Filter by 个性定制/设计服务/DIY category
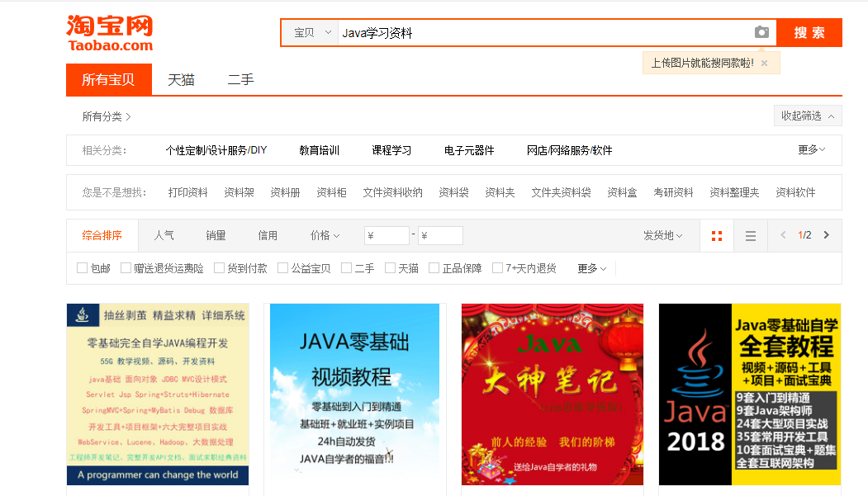The height and width of the screenshot is (496, 868). 216,150
